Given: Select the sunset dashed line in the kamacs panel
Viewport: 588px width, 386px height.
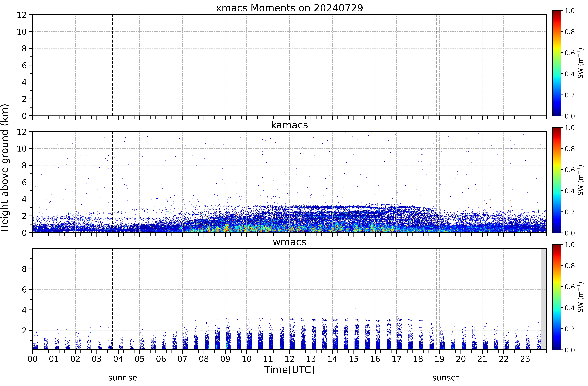Looking at the screenshot, I should (437, 182).
